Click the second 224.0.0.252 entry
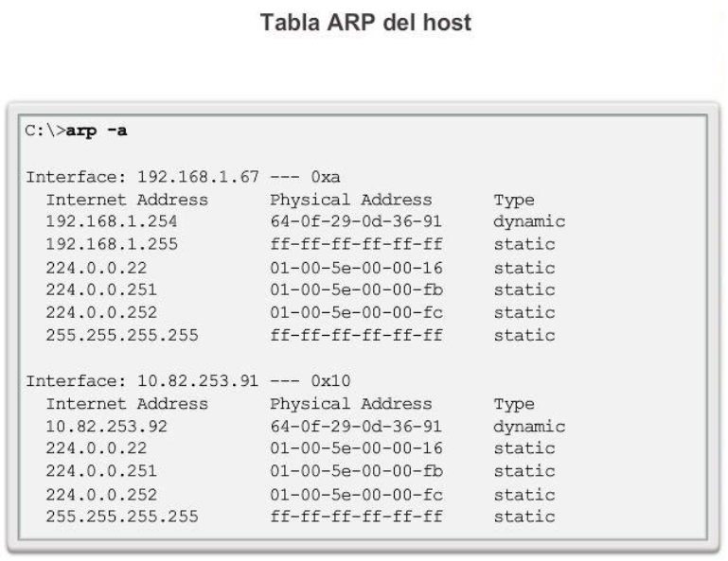 coord(101,494)
